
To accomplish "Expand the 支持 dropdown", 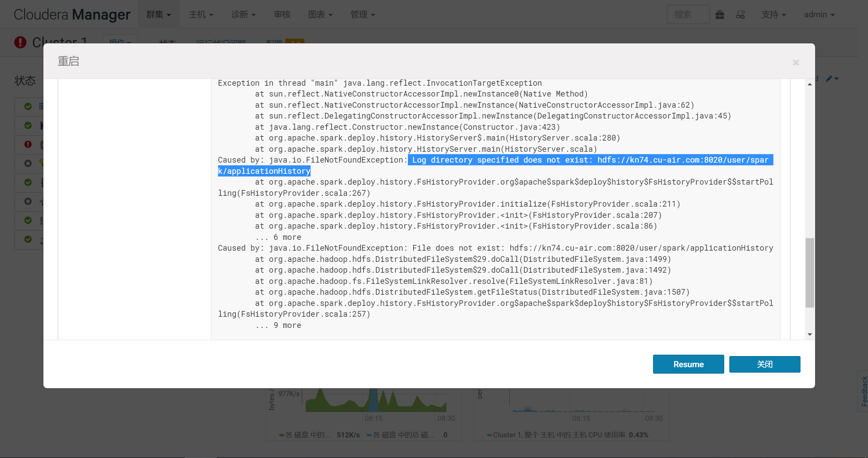I will point(773,15).
